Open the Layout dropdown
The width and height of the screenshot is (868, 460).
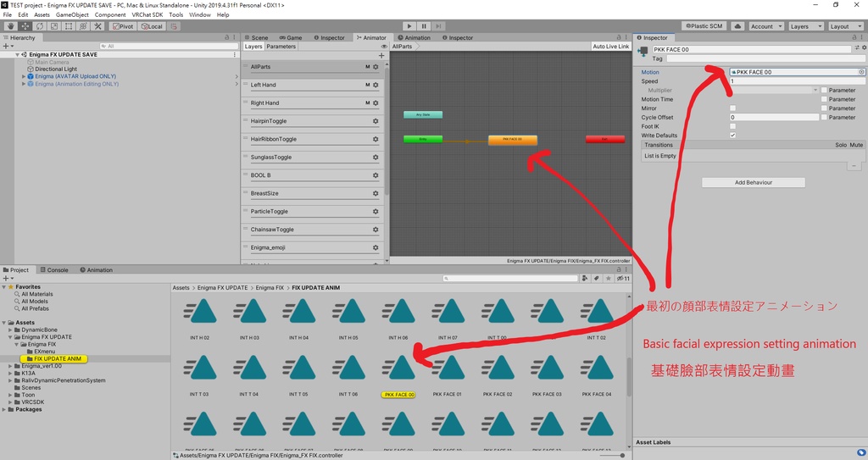845,26
